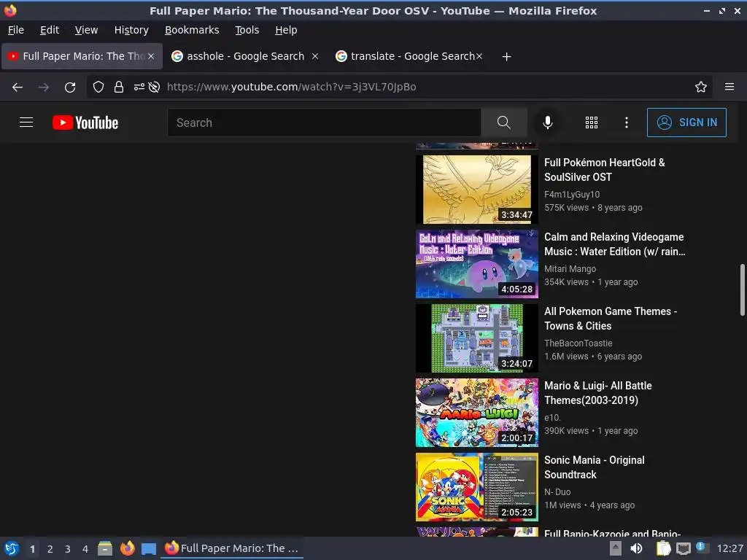This screenshot has height=560, width=747.
Task: Focus the YouTube Search input field
Action: [x=324, y=122]
